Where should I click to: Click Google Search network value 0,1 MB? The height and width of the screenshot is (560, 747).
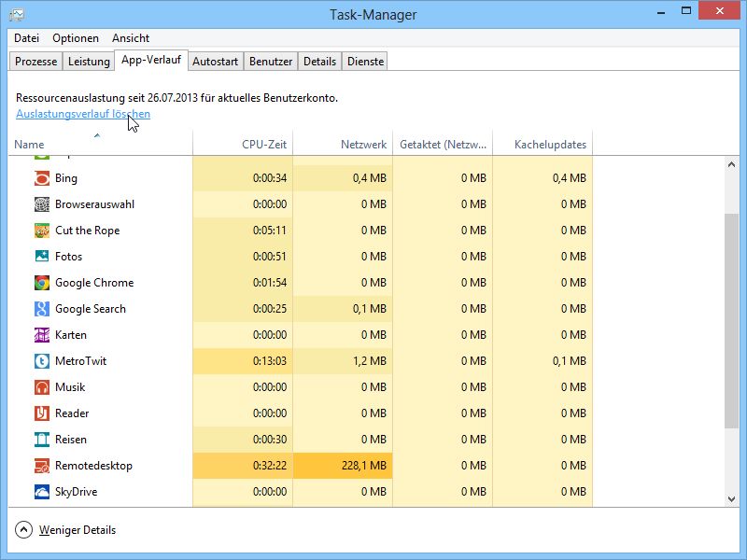pyautogui.click(x=370, y=309)
